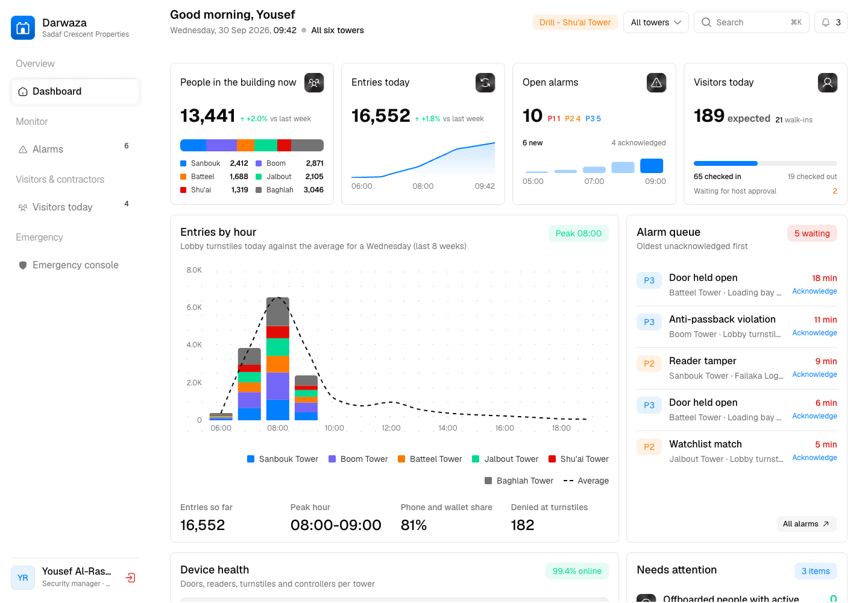Click the people icon on building occupancy card
This screenshot has height=603, width=868.
pyautogui.click(x=314, y=83)
